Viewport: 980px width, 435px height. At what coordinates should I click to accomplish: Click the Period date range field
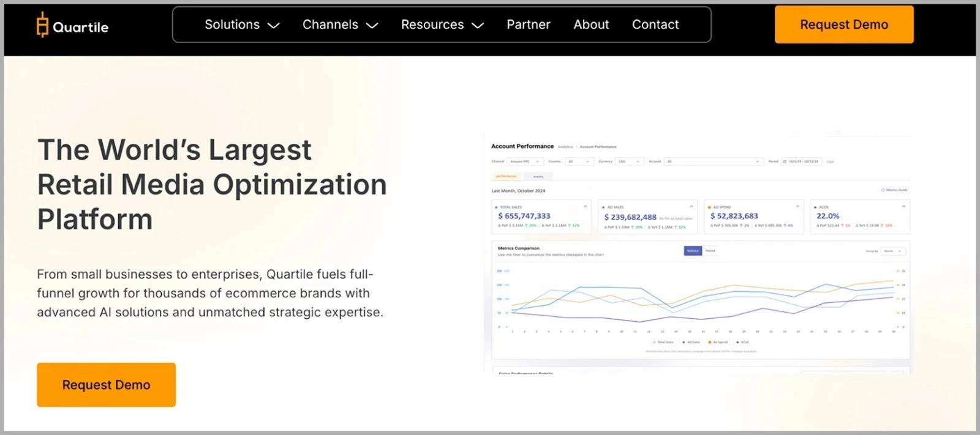pos(802,162)
